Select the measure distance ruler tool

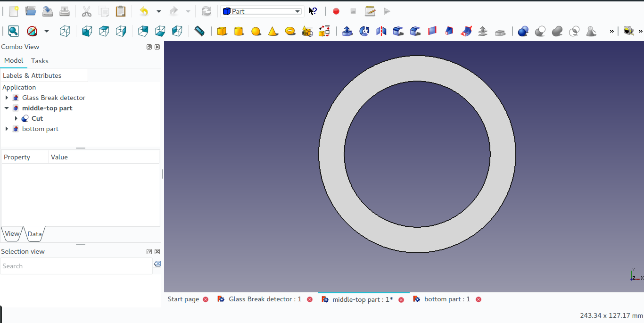[x=199, y=31]
